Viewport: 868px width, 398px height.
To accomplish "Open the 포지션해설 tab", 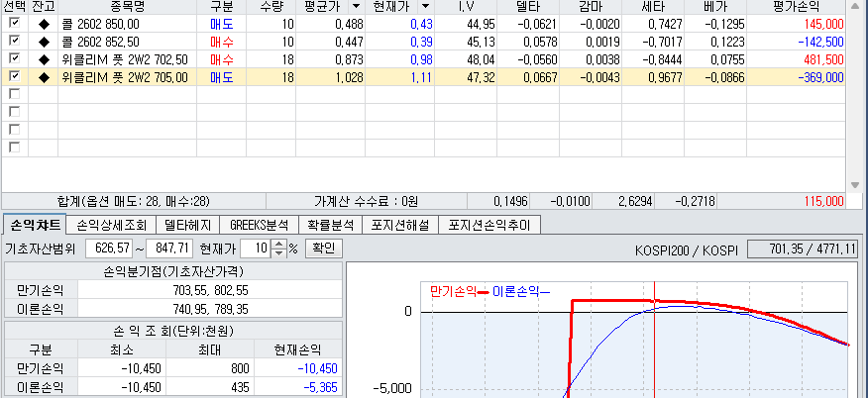I will [x=400, y=225].
